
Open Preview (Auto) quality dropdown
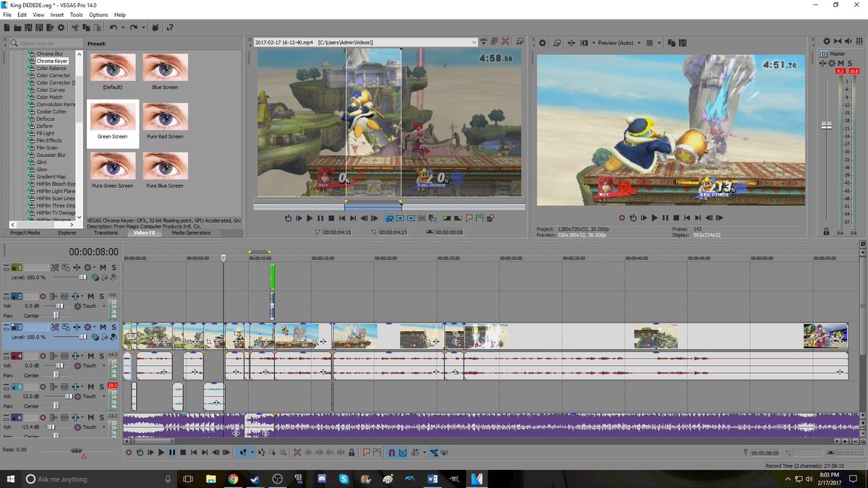tap(639, 43)
